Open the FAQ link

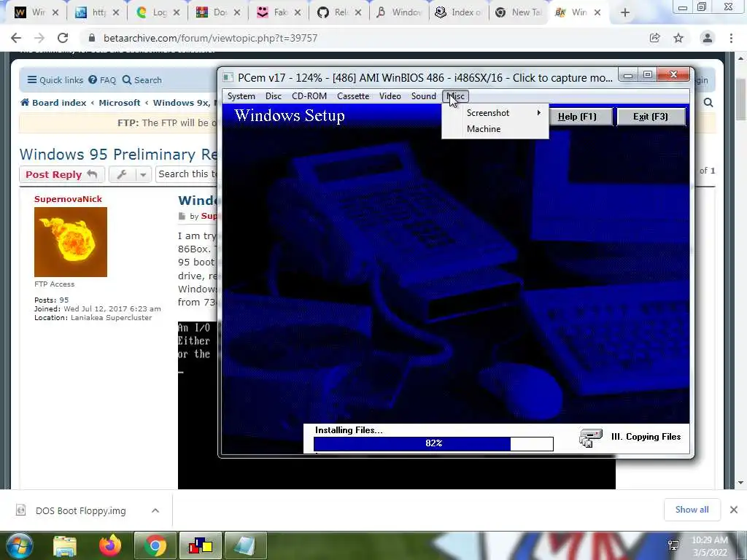[x=102, y=80]
